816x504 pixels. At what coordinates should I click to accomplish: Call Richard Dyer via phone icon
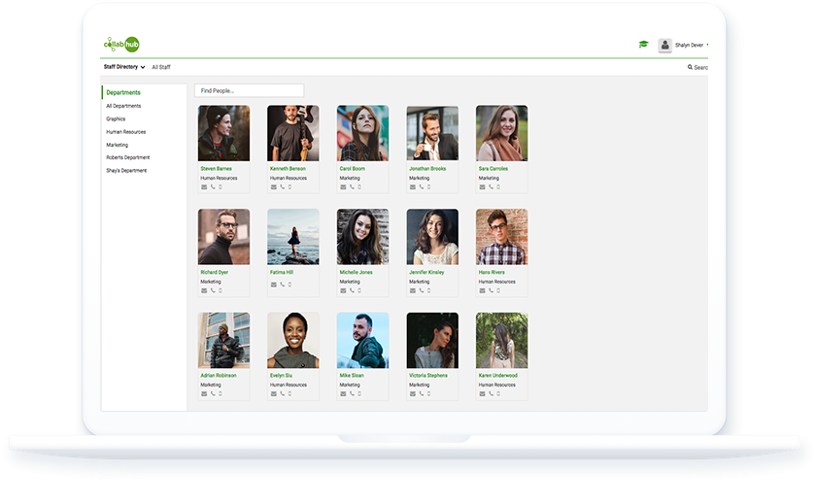click(213, 290)
